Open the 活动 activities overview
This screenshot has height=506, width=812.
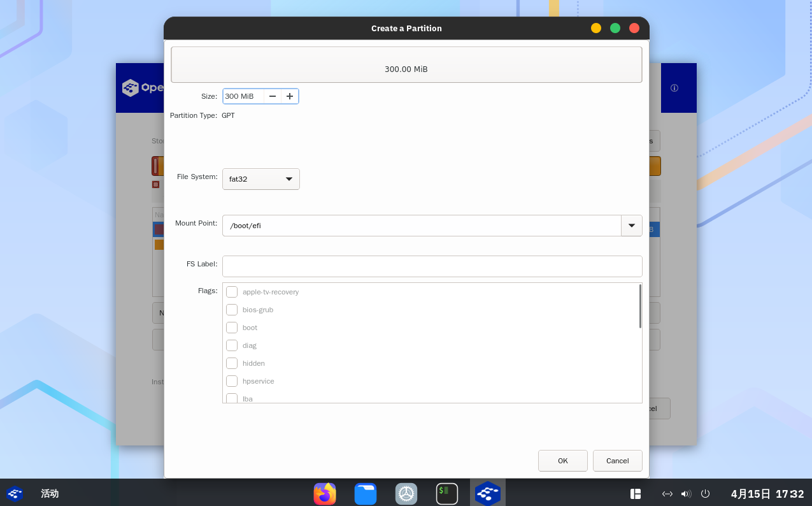50,493
